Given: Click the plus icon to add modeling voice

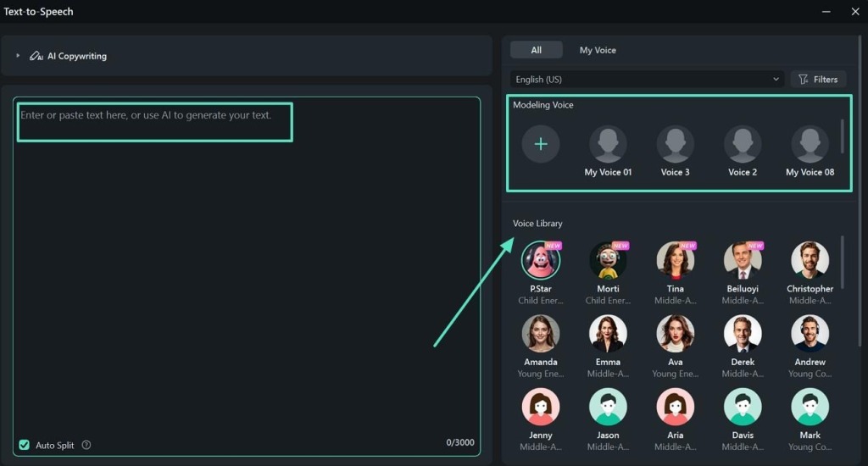Looking at the screenshot, I should pyautogui.click(x=541, y=144).
